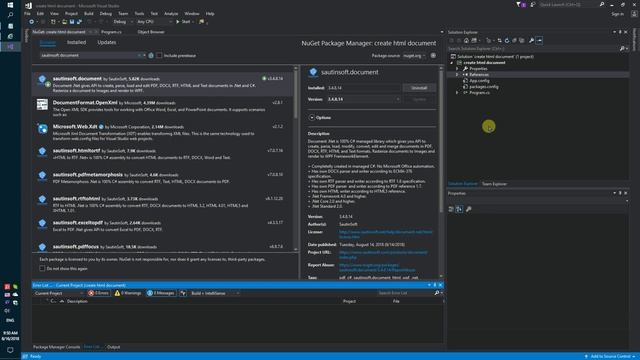Click the Solution Explorer search magnifier icon
This screenshot has width=640, height=360.
(622, 49)
